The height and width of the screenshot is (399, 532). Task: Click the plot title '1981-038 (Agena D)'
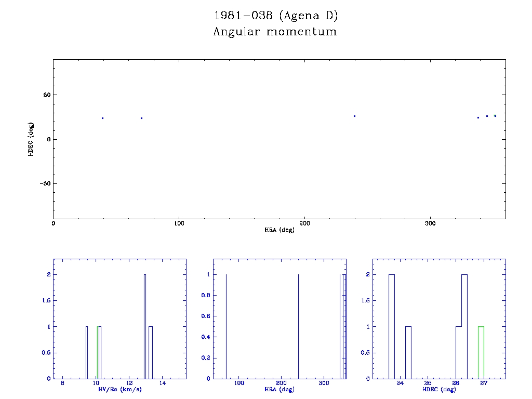click(275, 16)
